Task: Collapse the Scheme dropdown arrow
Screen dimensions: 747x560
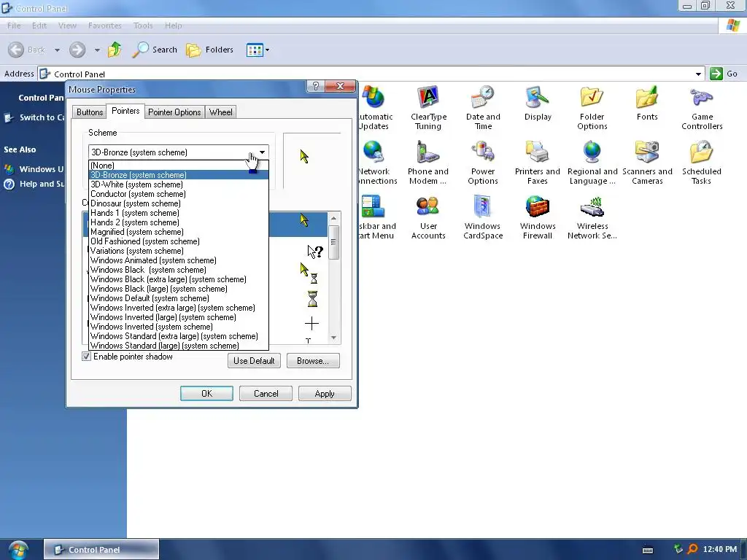Action: (262, 152)
